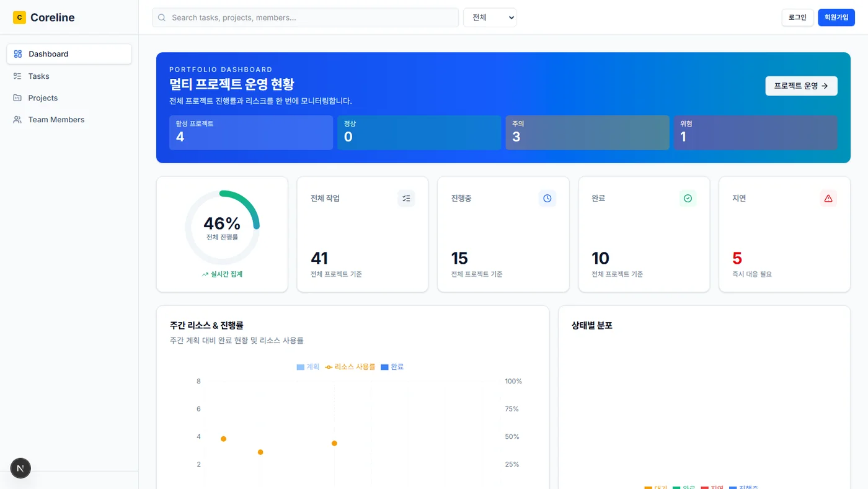Click the 로그인 button

(797, 17)
